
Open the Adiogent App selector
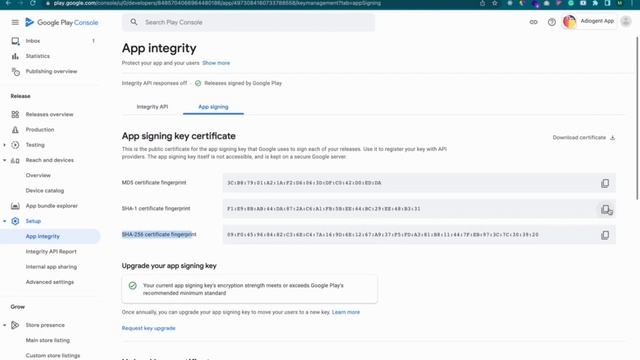click(589, 21)
